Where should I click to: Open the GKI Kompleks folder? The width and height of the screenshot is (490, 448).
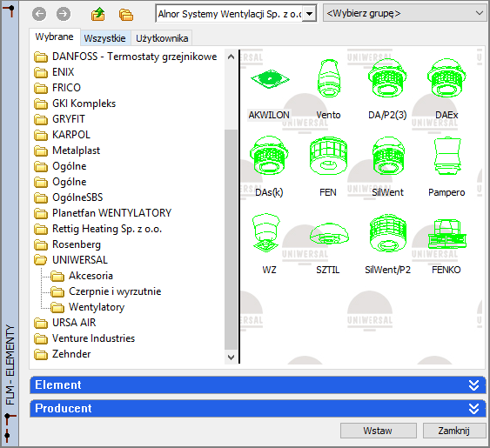[x=75, y=104]
